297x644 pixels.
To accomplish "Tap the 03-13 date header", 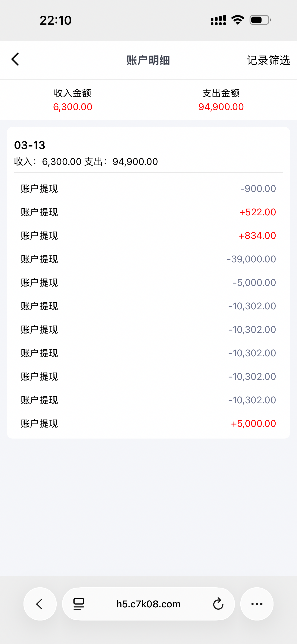I will [30, 145].
